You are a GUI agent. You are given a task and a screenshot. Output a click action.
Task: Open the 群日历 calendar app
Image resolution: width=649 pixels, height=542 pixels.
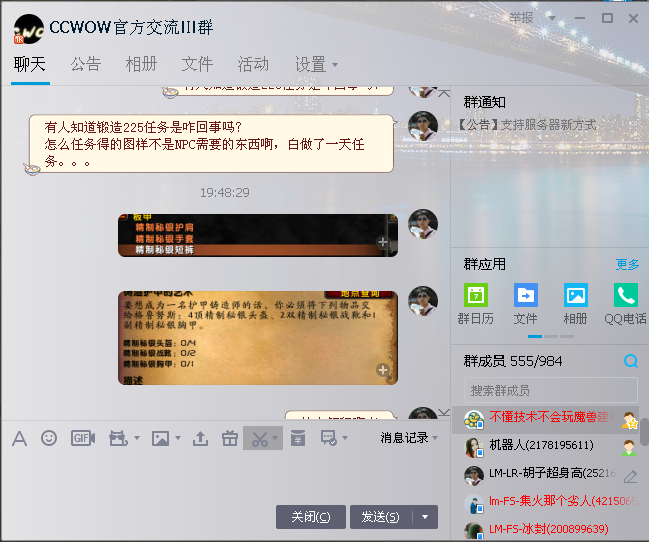pyautogui.click(x=476, y=304)
